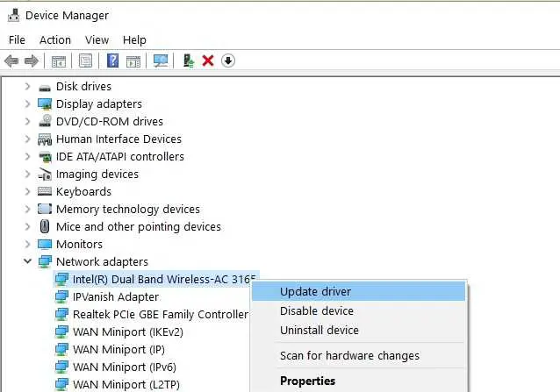Screen dimensions: 560x392
Task: Open the File menu
Action: click(17, 40)
